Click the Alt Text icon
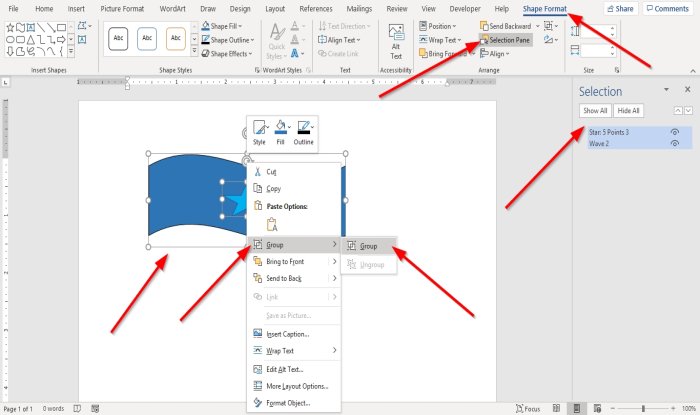 point(396,32)
